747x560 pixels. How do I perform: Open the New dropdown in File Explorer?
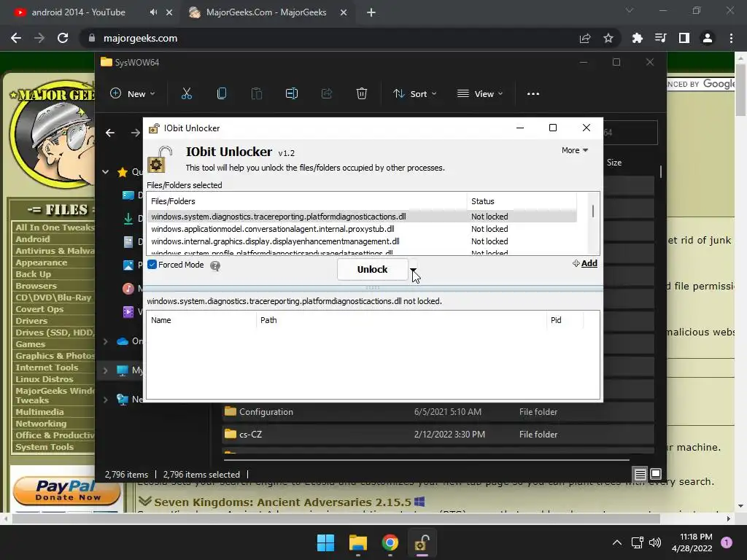[133, 94]
